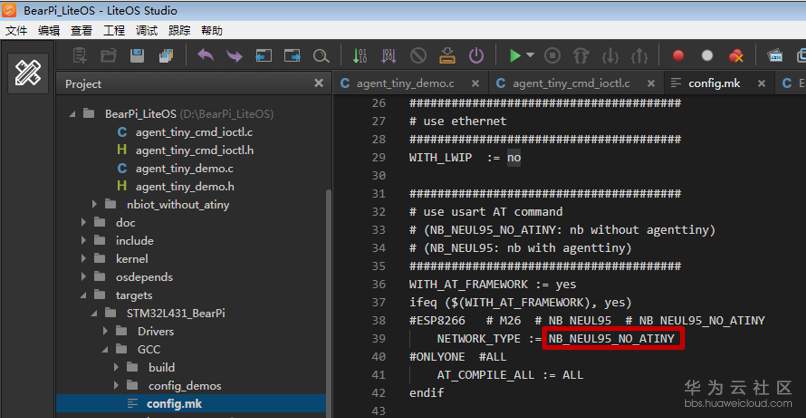The width and height of the screenshot is (806, 418).
Task: Expand the build folder
Action: (116, 368)
